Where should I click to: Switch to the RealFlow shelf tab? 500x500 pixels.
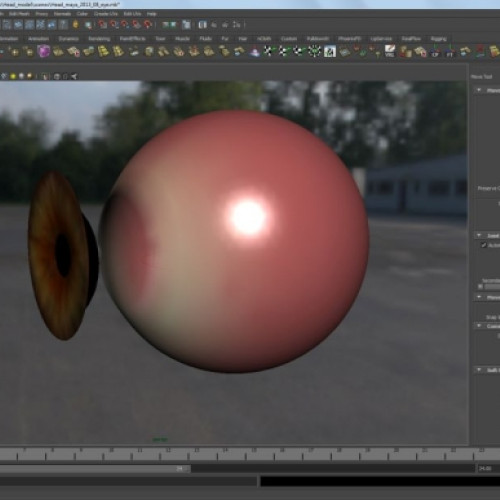411,39
